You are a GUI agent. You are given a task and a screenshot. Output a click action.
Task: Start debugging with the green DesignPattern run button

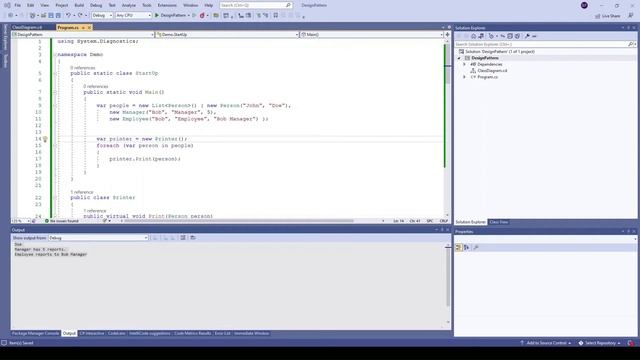pyautogui.click(x=171, y=16)
